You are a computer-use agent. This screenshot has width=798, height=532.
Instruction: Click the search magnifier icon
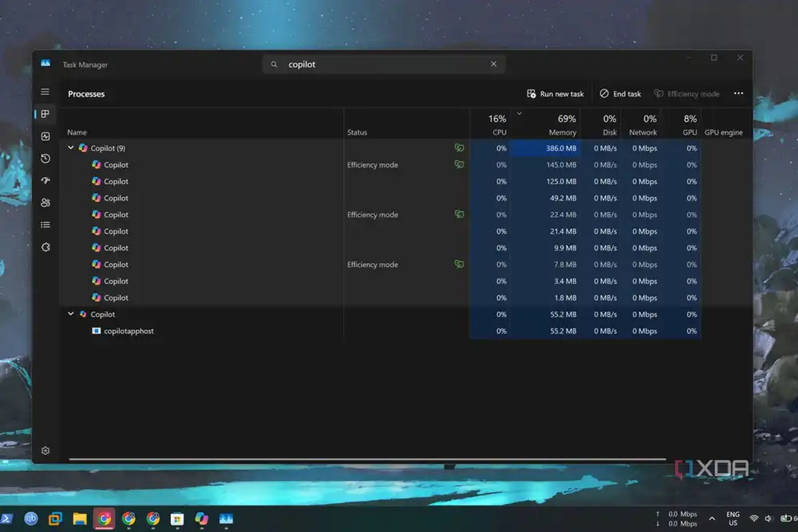coord(274,65)
